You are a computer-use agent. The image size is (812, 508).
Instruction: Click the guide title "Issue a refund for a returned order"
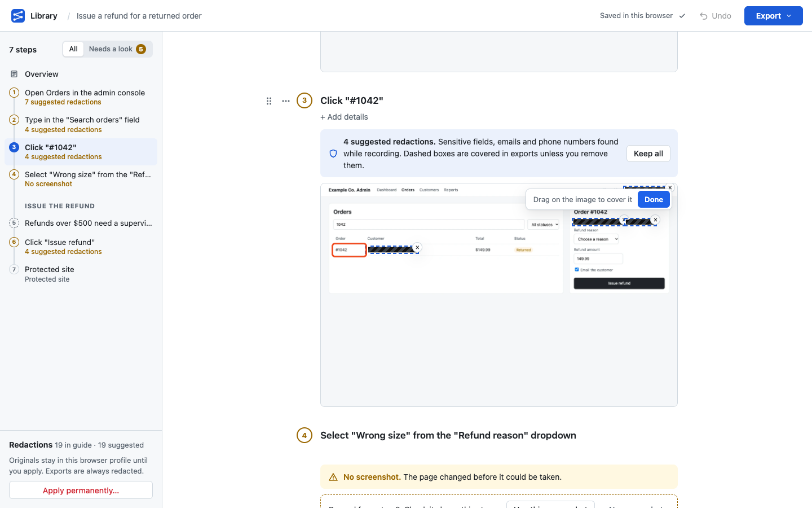click(x=139, y=16)
